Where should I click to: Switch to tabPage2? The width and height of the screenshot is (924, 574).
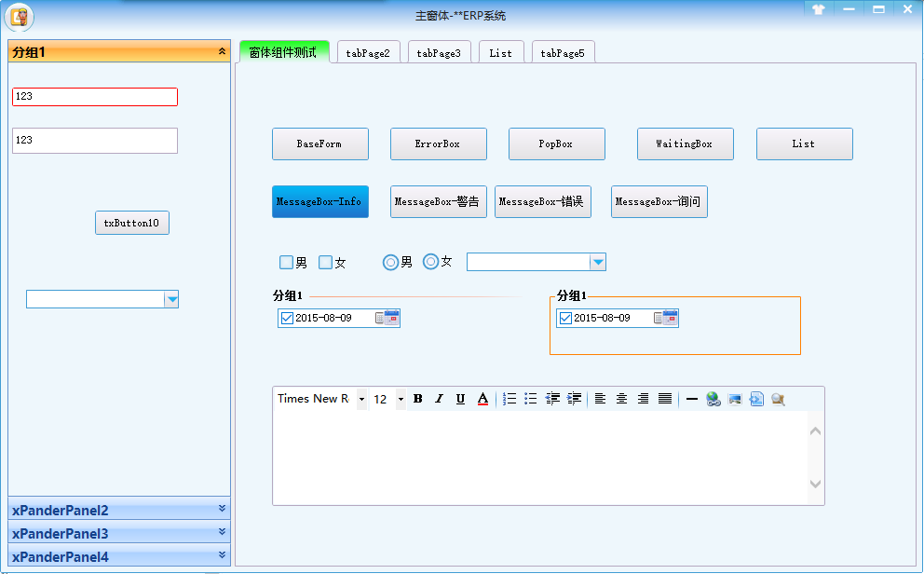click(x=368, y=53)
